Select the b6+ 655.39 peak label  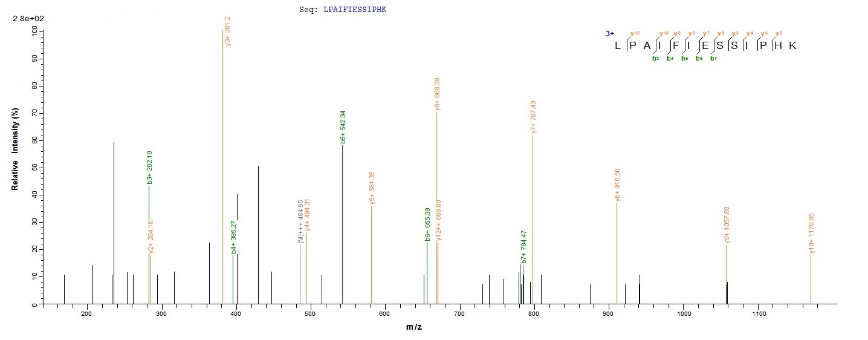(428, 224)
